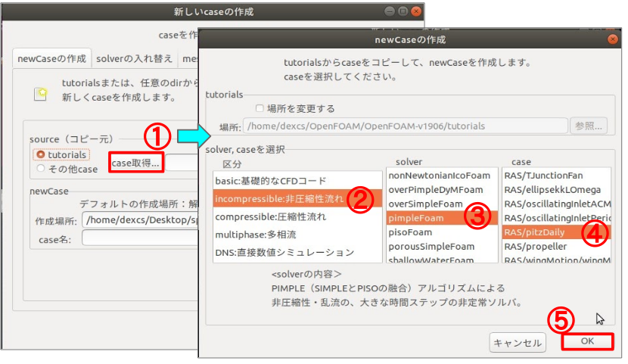Image resolution: width=628 pixels, height=364 pixels.
Task: Switch to the solverの入れ替え tab
Action: point(132,58)
